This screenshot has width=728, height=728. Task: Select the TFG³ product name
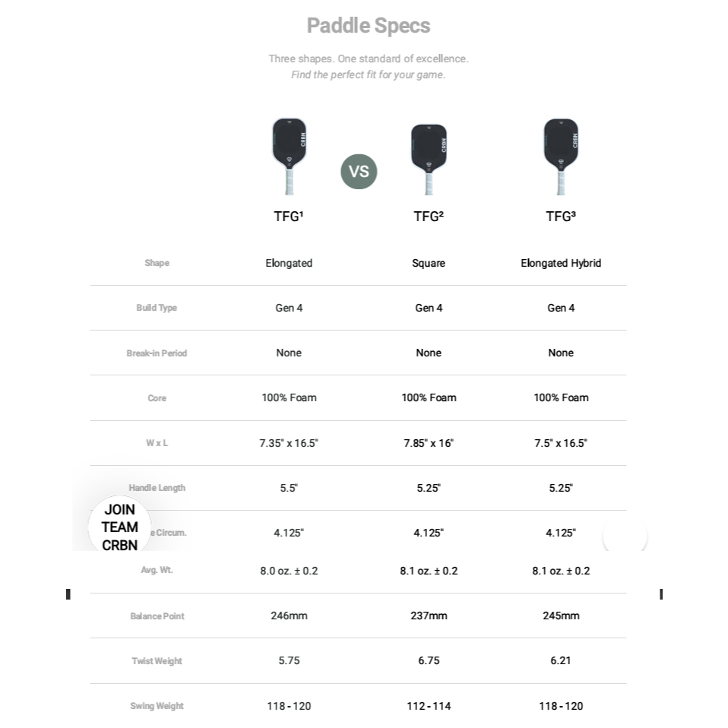561,217
